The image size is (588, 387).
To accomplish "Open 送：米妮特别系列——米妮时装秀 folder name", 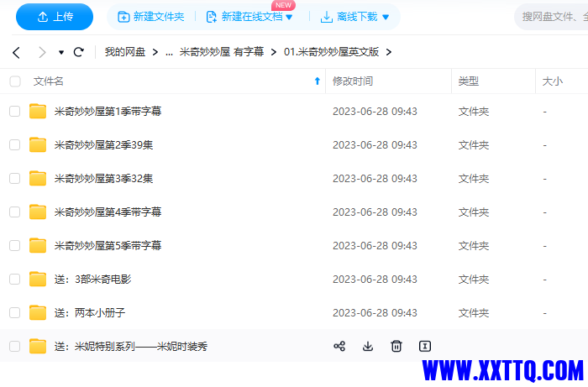I will (131, 346).
